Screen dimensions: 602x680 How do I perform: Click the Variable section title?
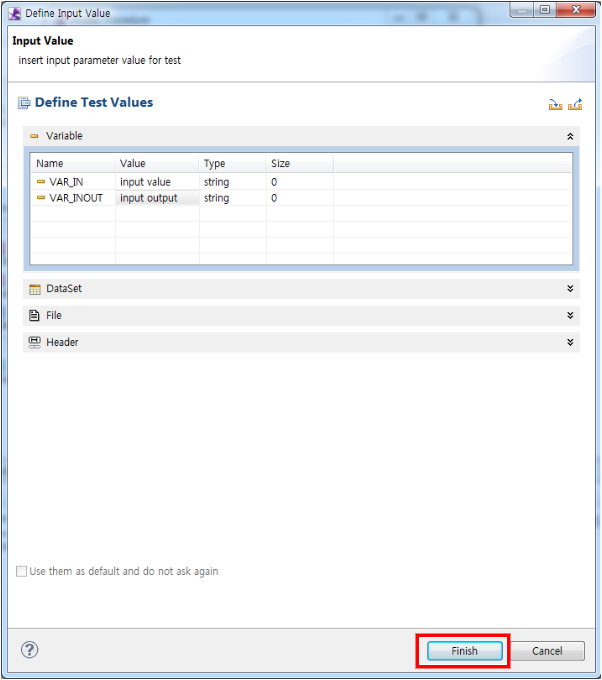click(64, 136)
